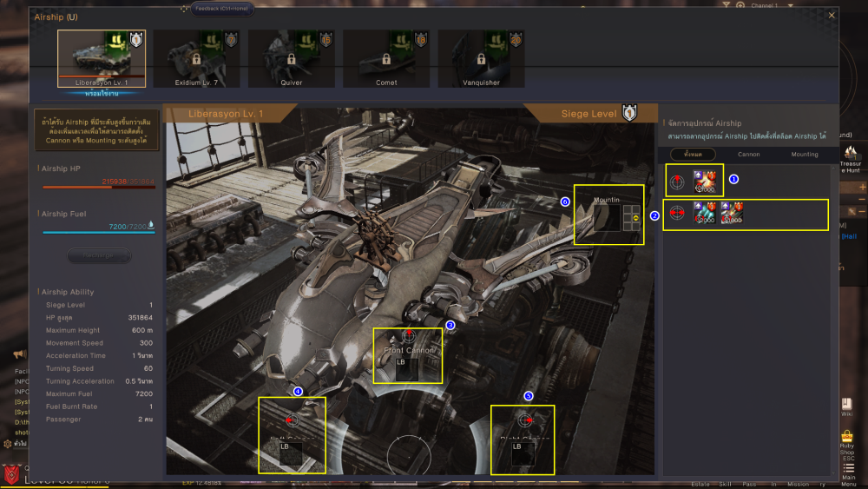Viewport: 868px width, 489px height.
Task: Click the 'Siege Level' ability row
Action: pos(99,305)
